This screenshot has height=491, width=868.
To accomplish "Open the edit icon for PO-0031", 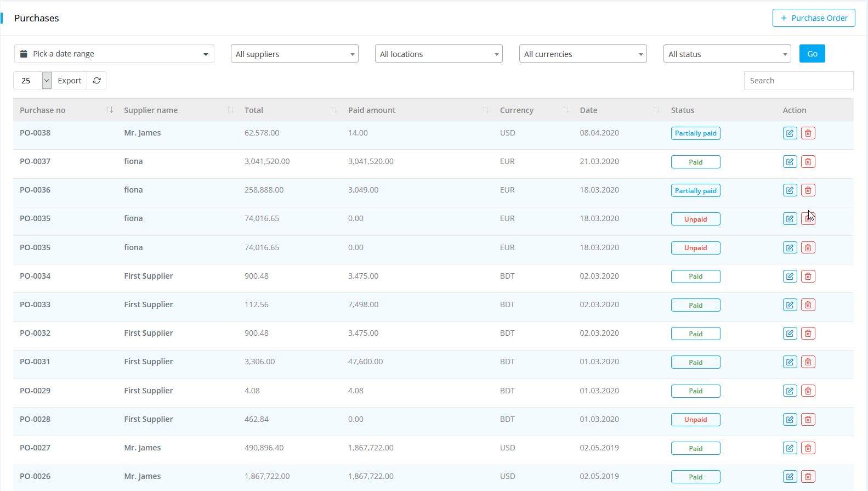I will pos(790,362).
